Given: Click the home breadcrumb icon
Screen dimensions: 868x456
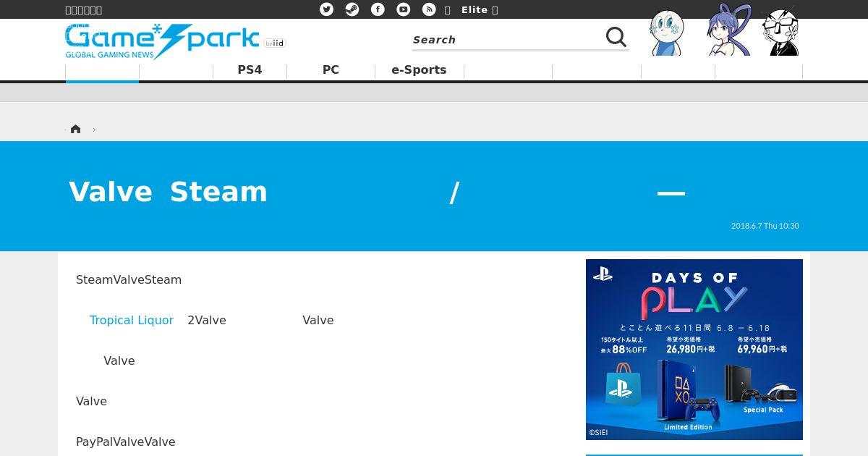Looking at the screenshot, I should [x=75, y=129].
